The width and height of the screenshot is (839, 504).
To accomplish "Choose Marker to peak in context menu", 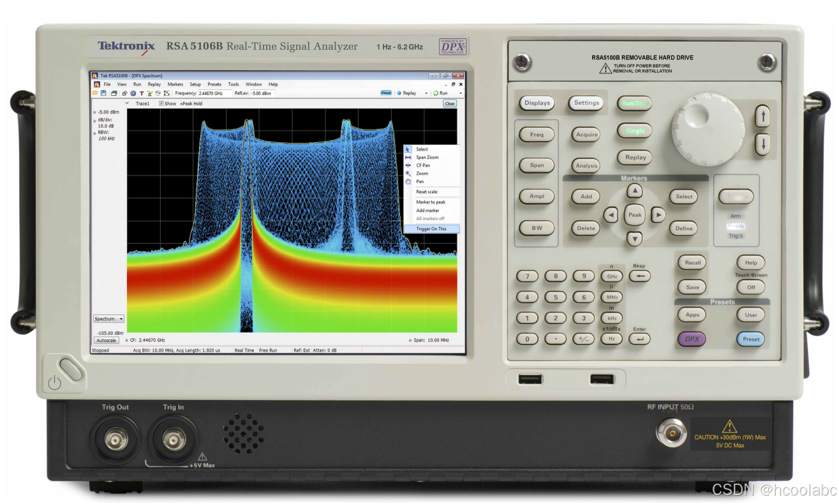I will click(x=431, y=202).
